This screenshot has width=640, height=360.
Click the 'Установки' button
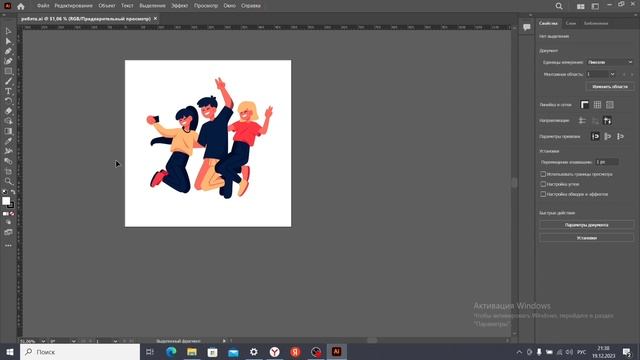[x=587, y=238]
